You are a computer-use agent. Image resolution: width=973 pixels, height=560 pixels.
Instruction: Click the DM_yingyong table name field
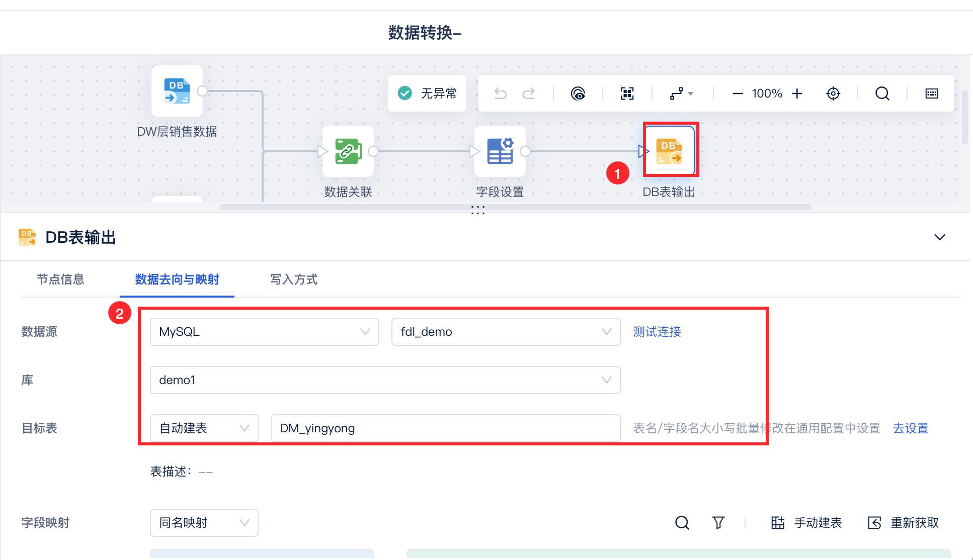point(446,428)
